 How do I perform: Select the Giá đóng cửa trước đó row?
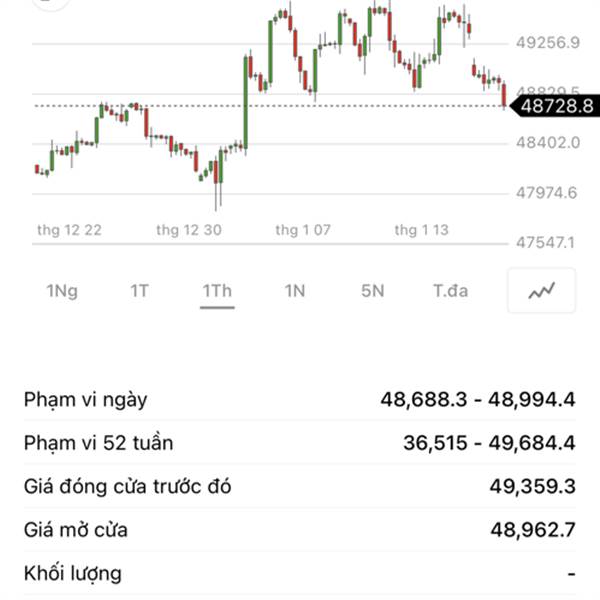click(300, 487)
